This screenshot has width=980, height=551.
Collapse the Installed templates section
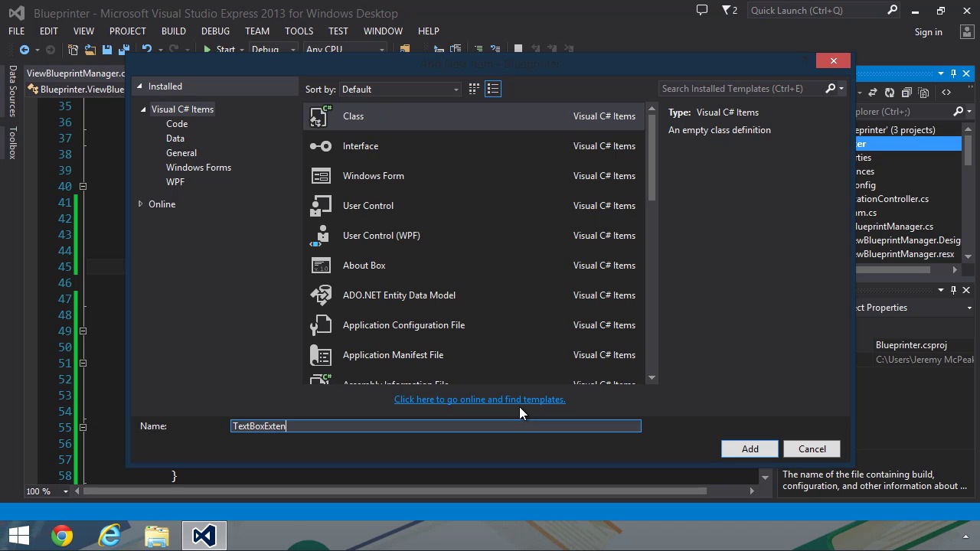tap(140, 86)
